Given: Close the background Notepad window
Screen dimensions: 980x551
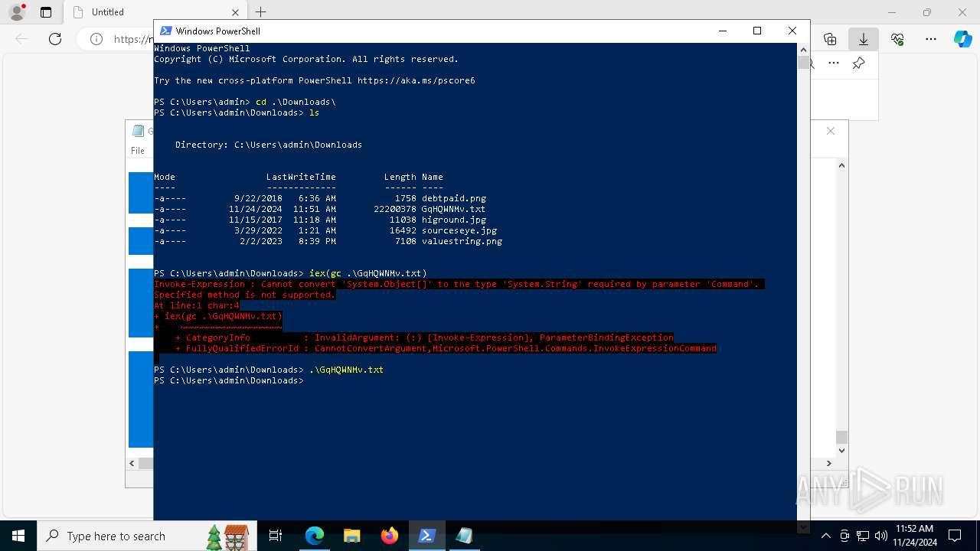Looking at the screenshot, I should point(831,131).
